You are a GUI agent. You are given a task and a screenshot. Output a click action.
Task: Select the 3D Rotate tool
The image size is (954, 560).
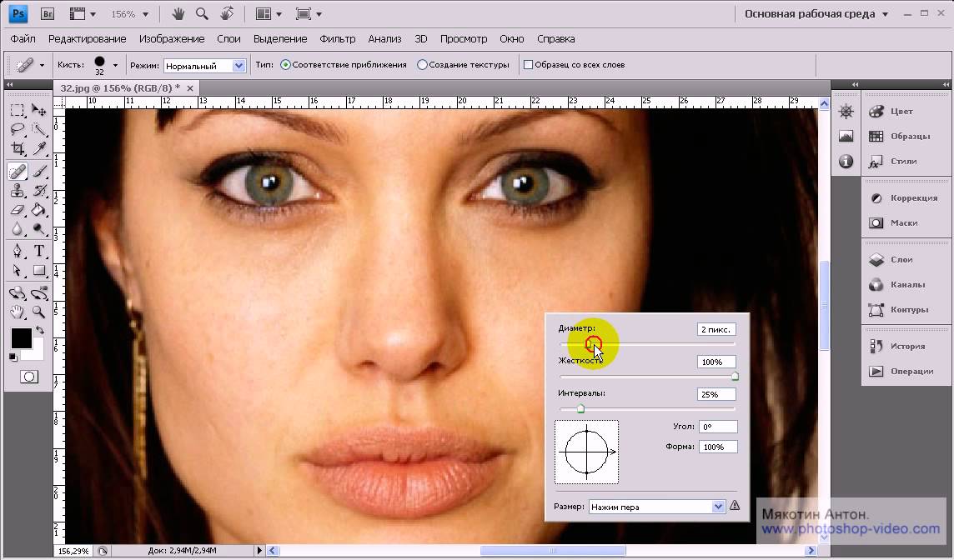17,293
